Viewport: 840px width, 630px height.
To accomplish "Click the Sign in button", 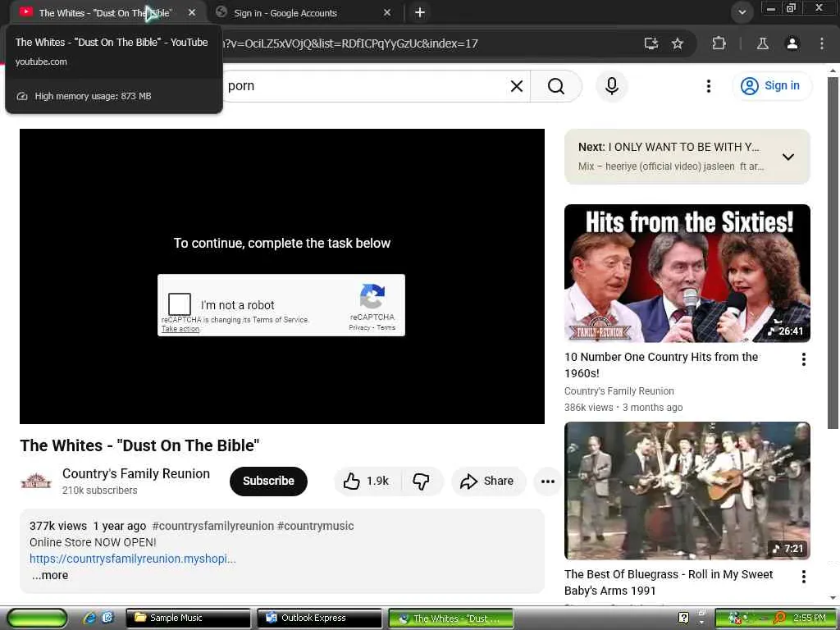I will 772,85.
